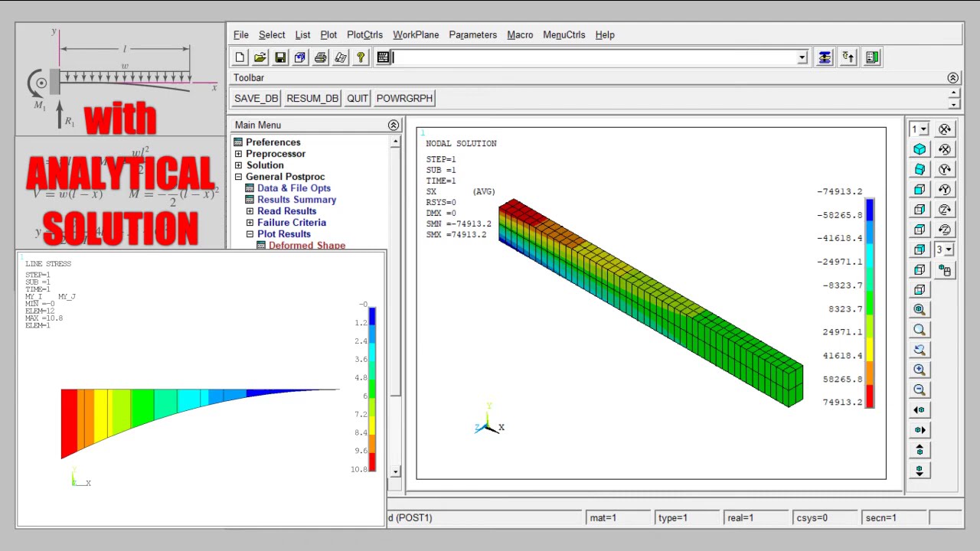Screen dimensions: 980x551
Task: Click the RESUM_DB button
Action: [312, 98]
